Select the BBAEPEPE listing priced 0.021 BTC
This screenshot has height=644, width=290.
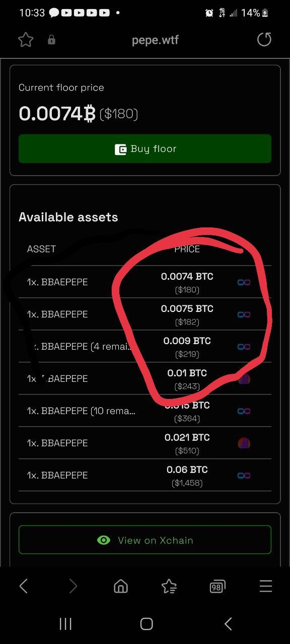point(145,443)
